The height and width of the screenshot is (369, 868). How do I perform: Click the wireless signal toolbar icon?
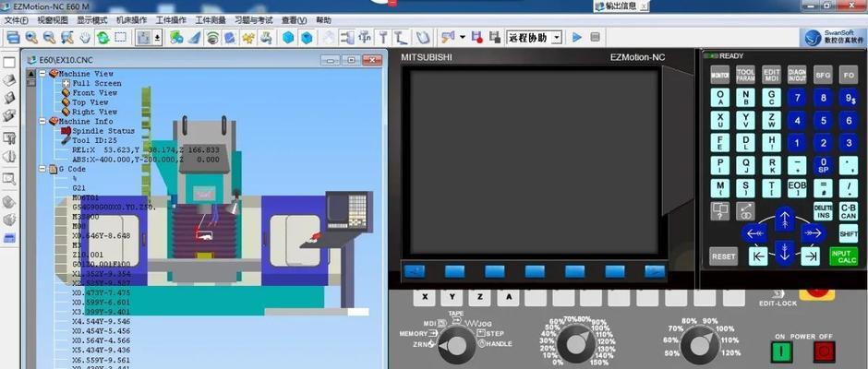212,38
